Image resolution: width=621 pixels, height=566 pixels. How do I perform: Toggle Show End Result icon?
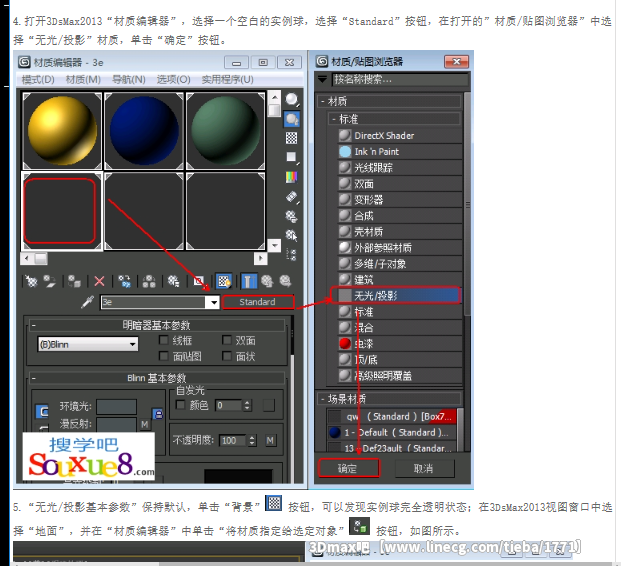tap(249, 281)
